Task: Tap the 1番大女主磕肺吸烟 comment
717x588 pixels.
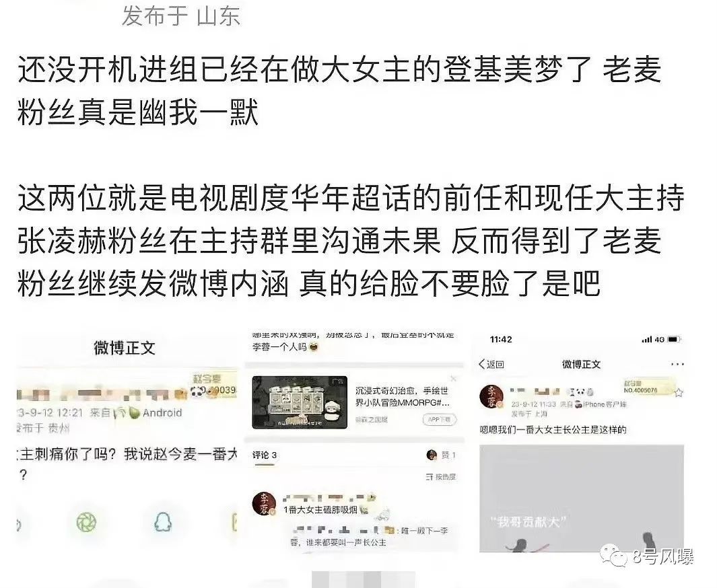Action: [x=320, y=510]
